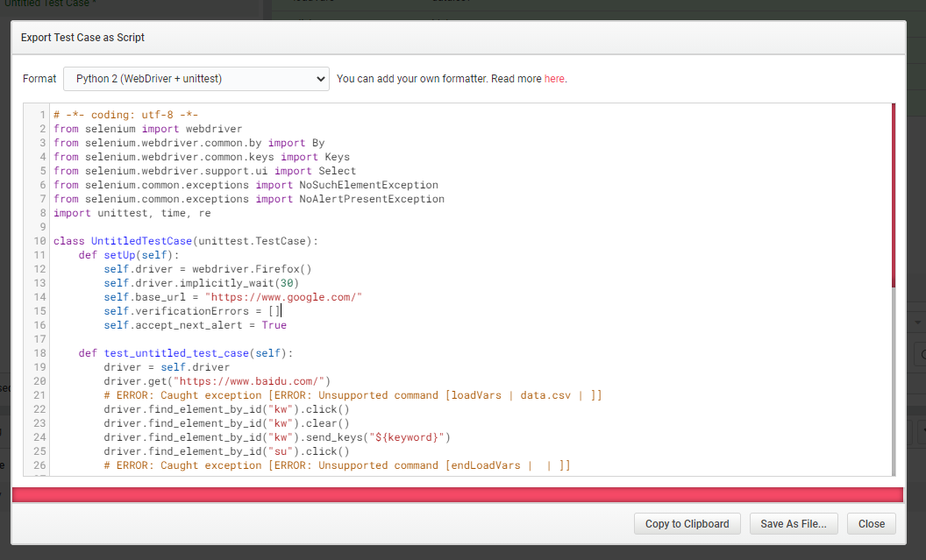Click the endLoadVars error comment line
926x560 pixels.
(x=338, y=465)
